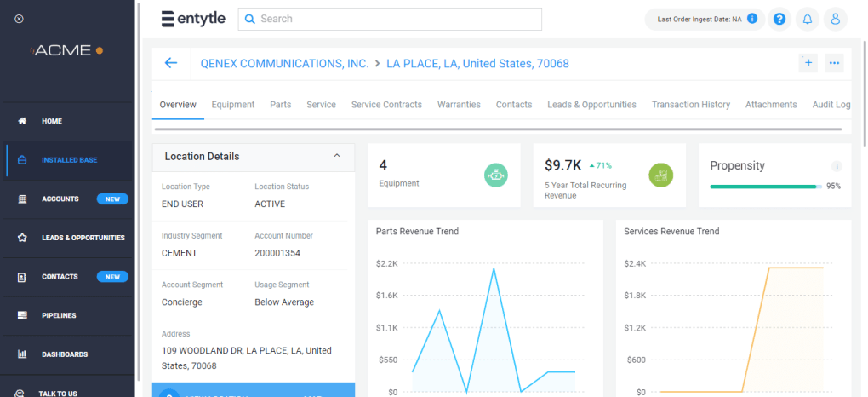Go back with the left arrow
868x397 pixels.
[170, 63]
